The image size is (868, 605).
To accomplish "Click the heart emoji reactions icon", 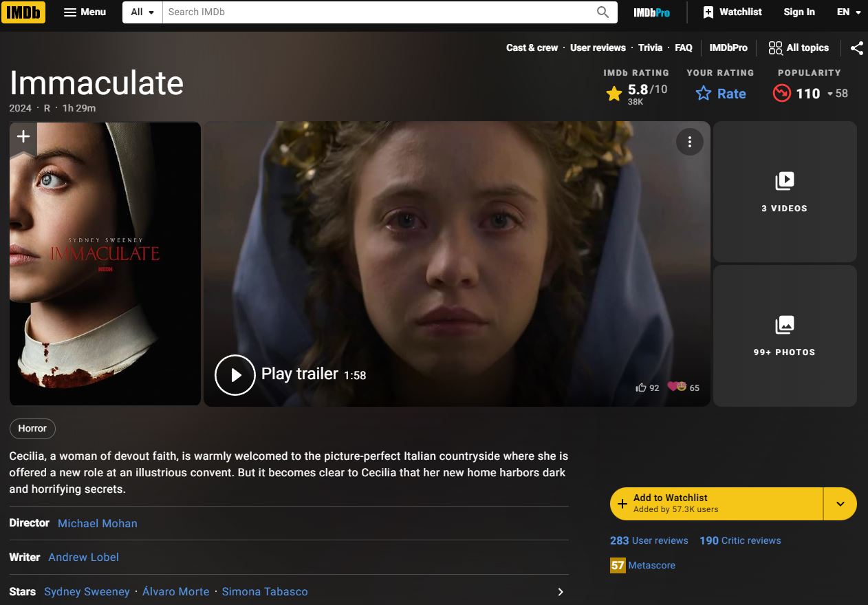I will click(x=677, y=387).
